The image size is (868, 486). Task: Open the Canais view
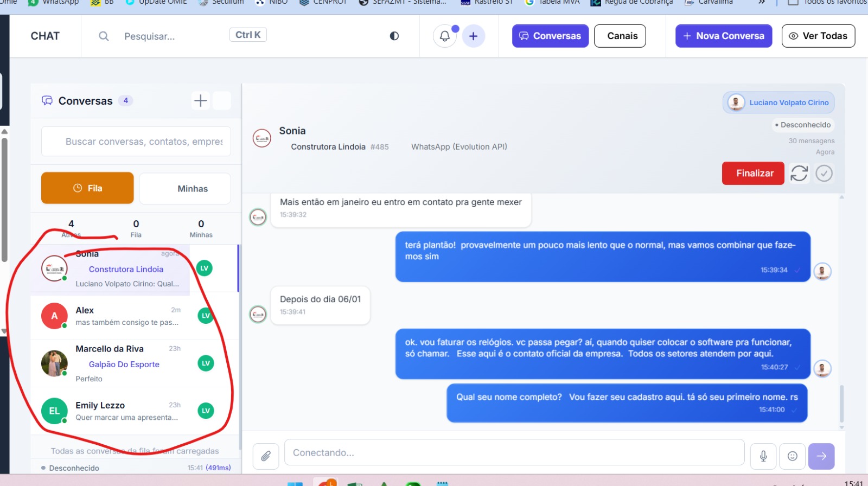(620, 36)
